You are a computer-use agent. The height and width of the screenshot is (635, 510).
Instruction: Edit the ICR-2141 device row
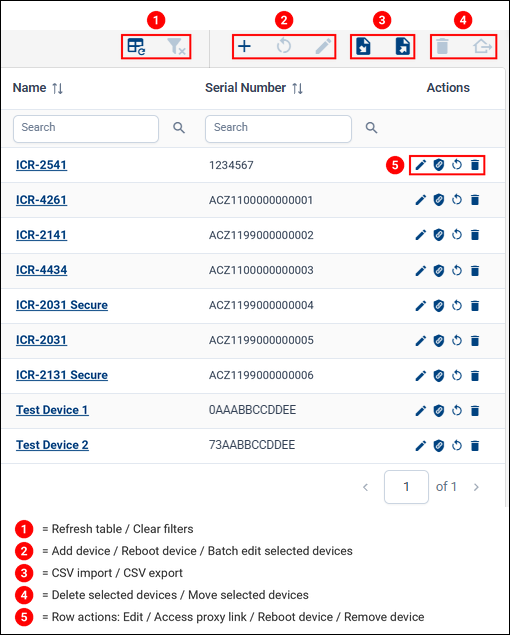click(421, 235)
